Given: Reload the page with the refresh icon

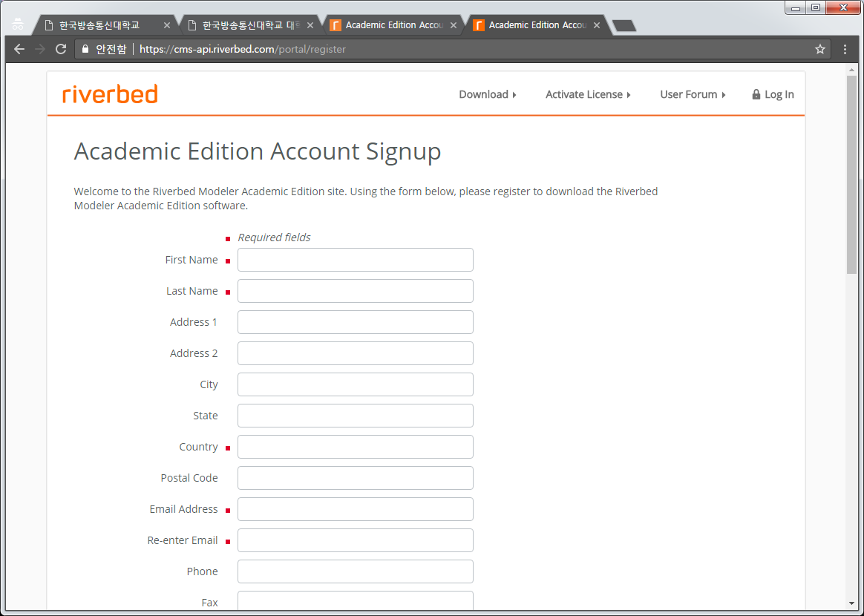Looking at the screenshot, I should 61,49.
